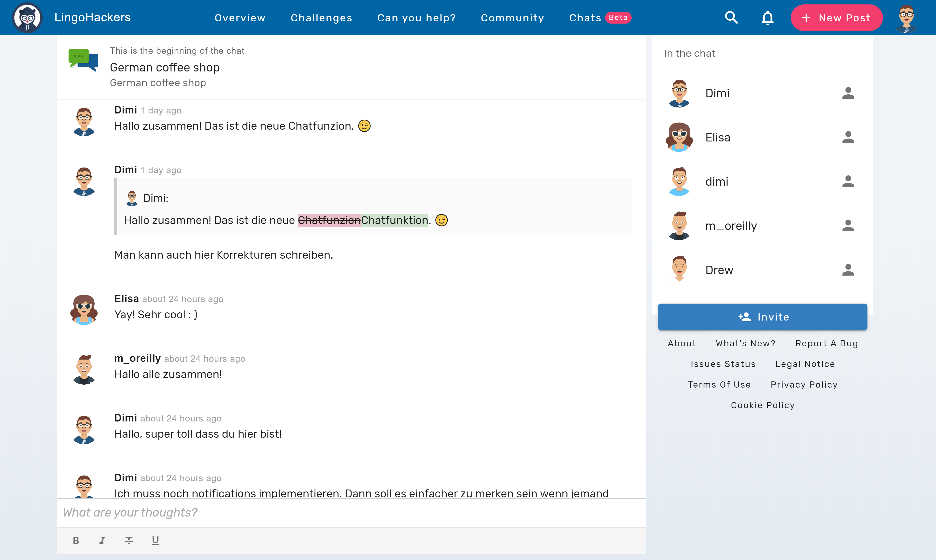The width and height of the screenshot is (936, 560).
Task: Click the profile icon next to Elisa
Action: [848, 137]
